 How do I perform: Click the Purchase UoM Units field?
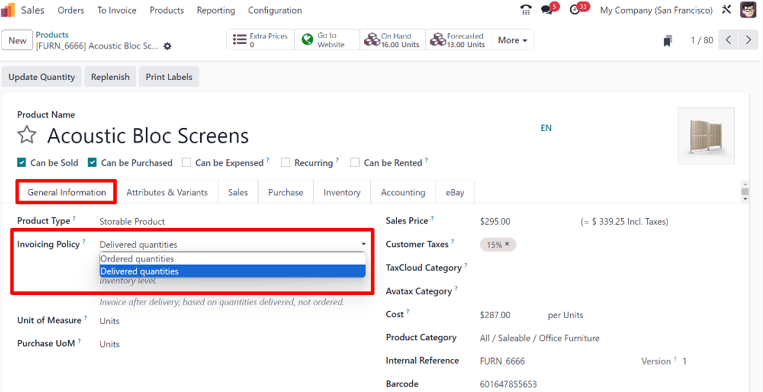(x=109, y=344)
